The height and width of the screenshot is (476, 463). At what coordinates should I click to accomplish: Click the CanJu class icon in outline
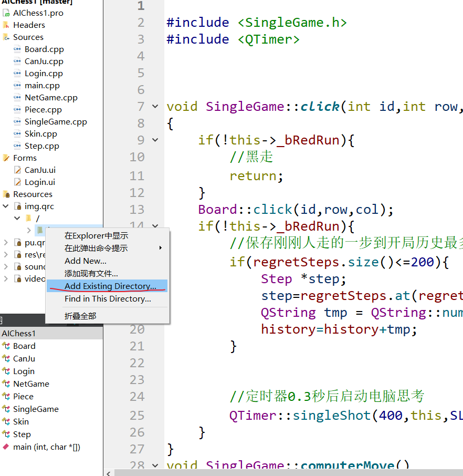[x=6, y=359]
